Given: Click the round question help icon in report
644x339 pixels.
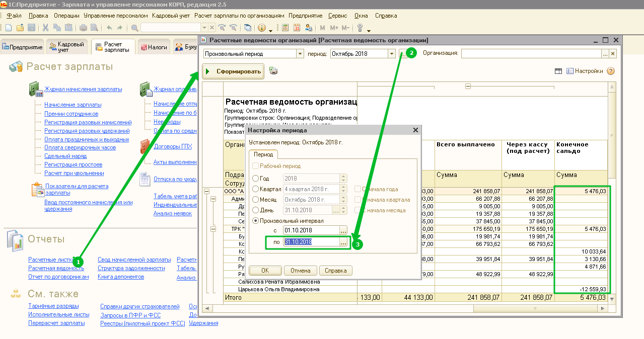Looking at the screenshot, I should (611, 71).
